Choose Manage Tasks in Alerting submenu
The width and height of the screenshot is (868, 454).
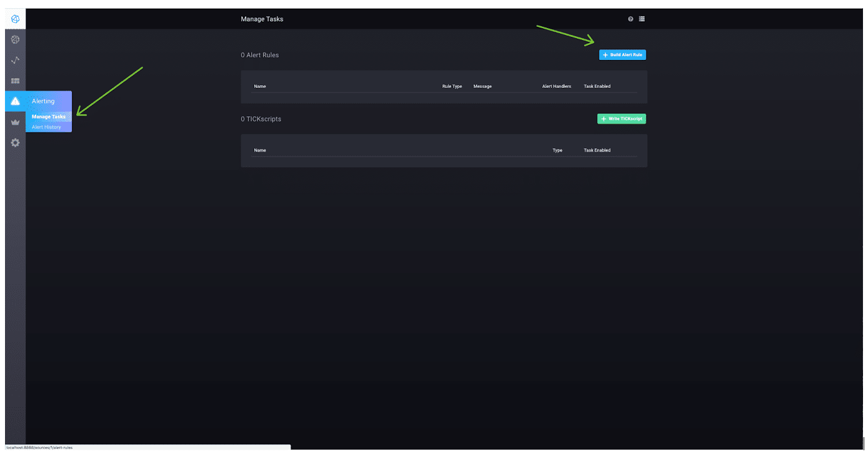click(x=49, y=117)
